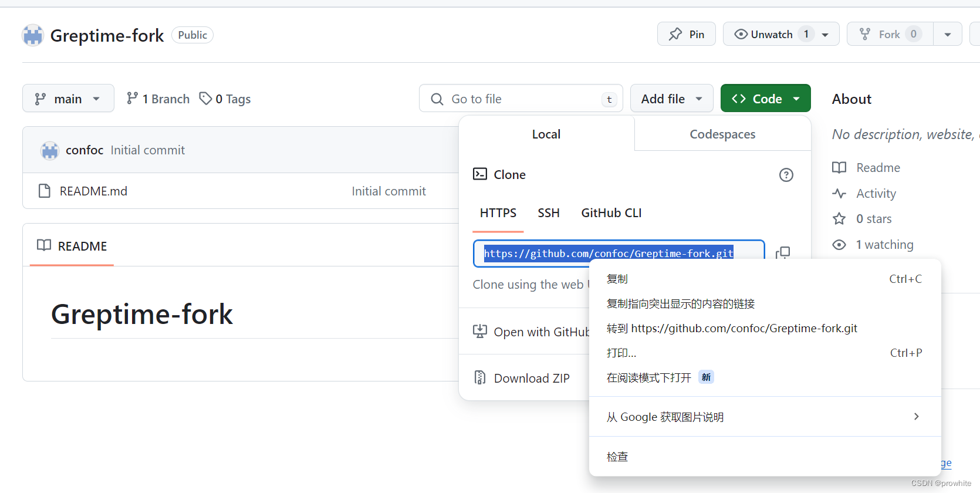The width and height of the screenshot is (980, 493).
Task: Expand 从 Google 获取图片说明 submenu
Action: (765, 417)
